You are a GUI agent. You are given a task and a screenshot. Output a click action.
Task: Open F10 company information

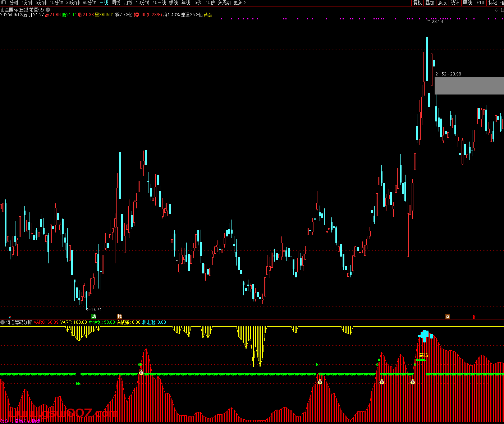(x=480, y=3)
